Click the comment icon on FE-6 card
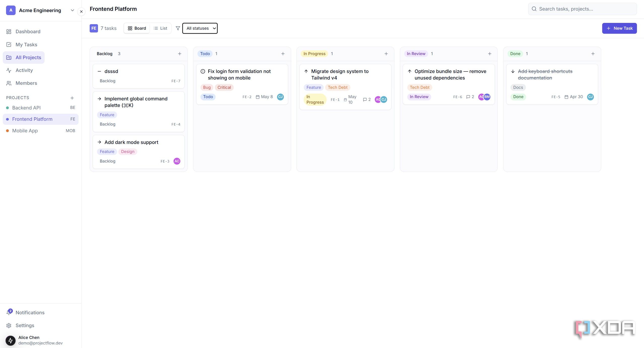The height and width of the screenshot is (348, 644). tap(468, 97)
